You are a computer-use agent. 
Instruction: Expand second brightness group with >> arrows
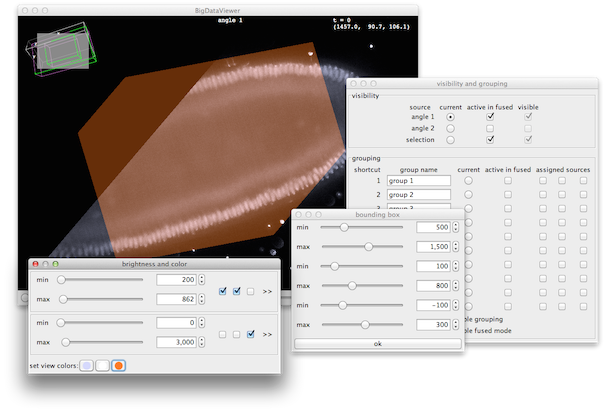(267, 334)
